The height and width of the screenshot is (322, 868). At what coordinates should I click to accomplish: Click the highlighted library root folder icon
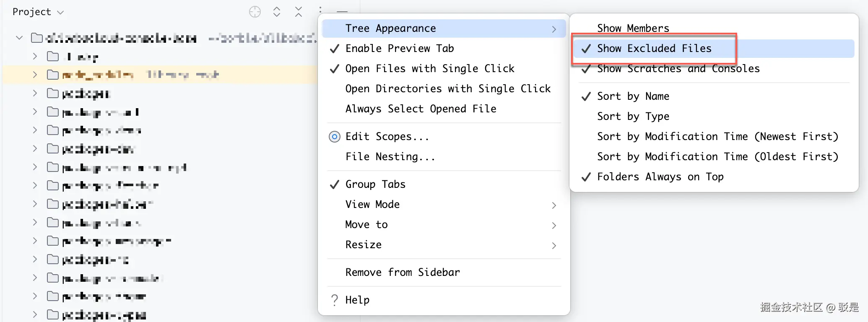53,75
